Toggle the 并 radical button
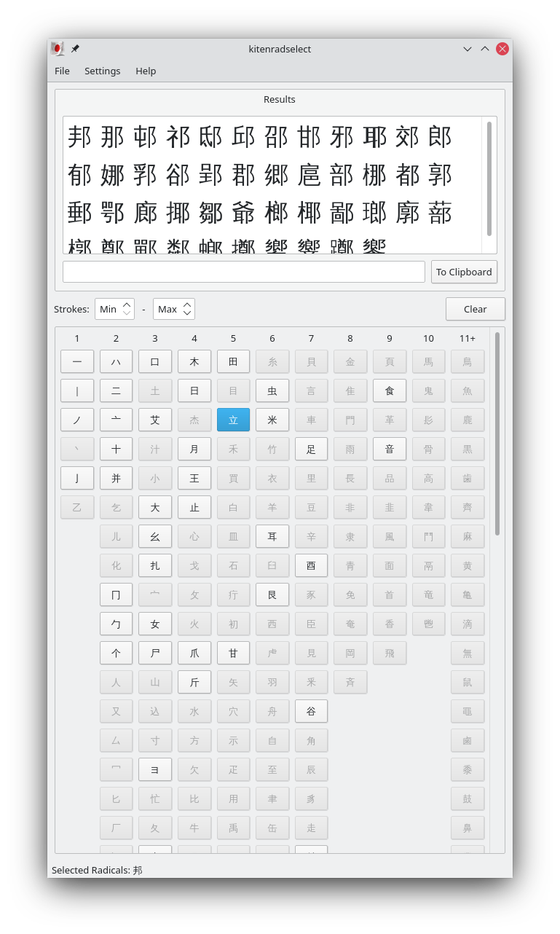 click(116, 478)
